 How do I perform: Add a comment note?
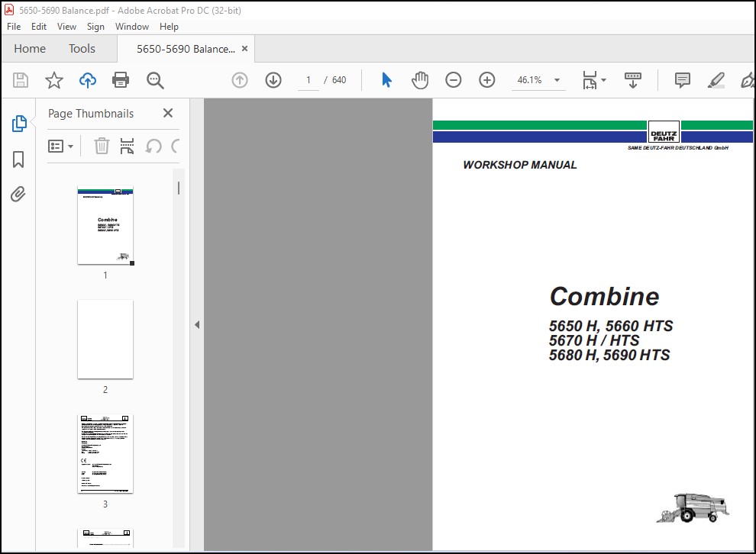682,80
